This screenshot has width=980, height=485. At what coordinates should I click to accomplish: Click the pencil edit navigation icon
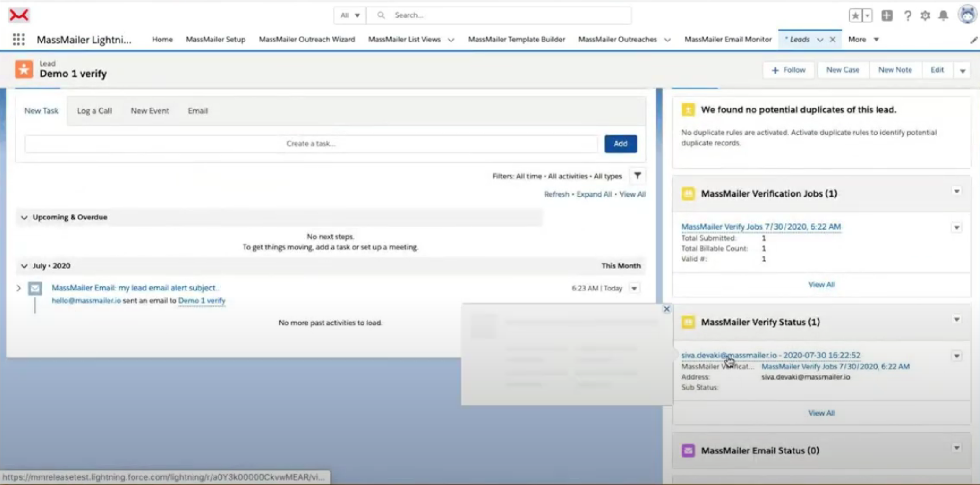point(974,40)
